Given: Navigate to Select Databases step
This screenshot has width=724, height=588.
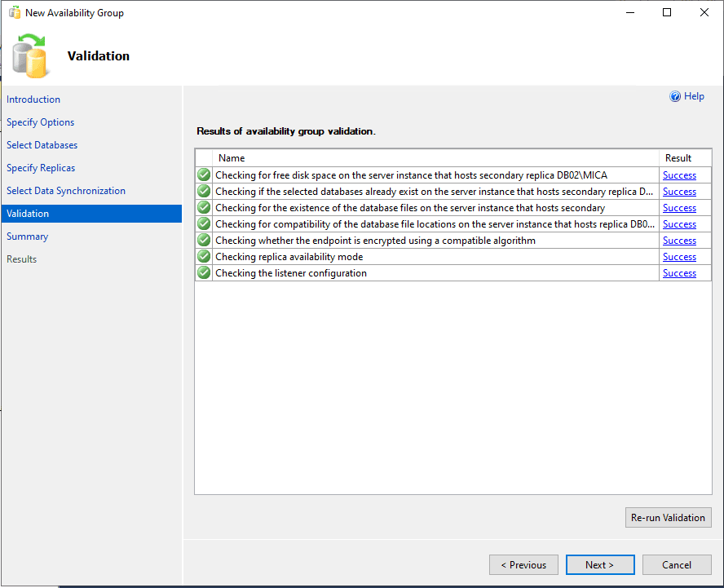Looking at the screenshot, I should (x=42, y=145).
